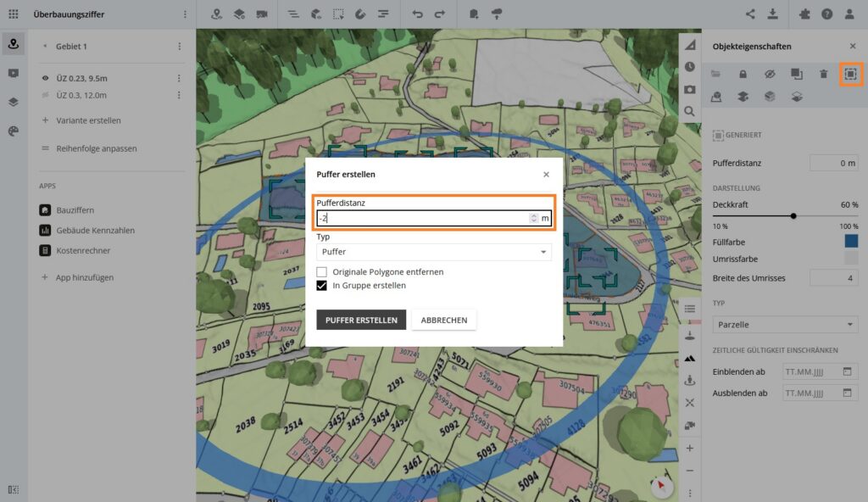The height and width of the screenshot is (502, 868).
Task: Click the buffer tool icon in Objekteigenschaften
Action: (850, 74)
